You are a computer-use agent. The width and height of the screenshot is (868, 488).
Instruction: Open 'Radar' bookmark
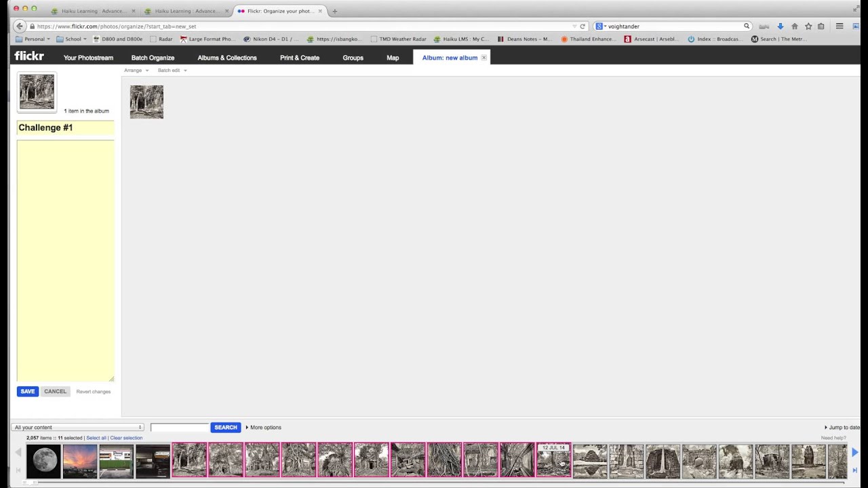tap(161, 39)
